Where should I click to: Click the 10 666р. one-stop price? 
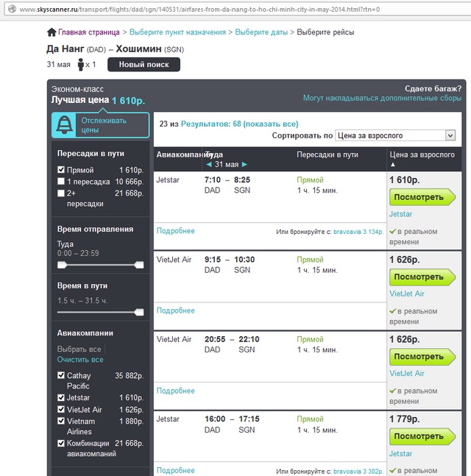129,182
